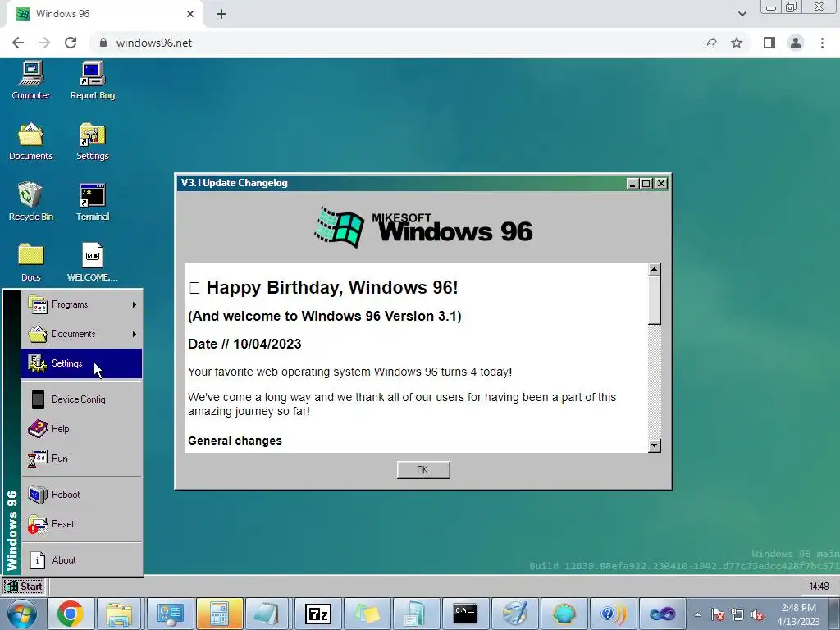Click the windows96.net address bar
Screen dimensions: 840x630
click(396, 43)
